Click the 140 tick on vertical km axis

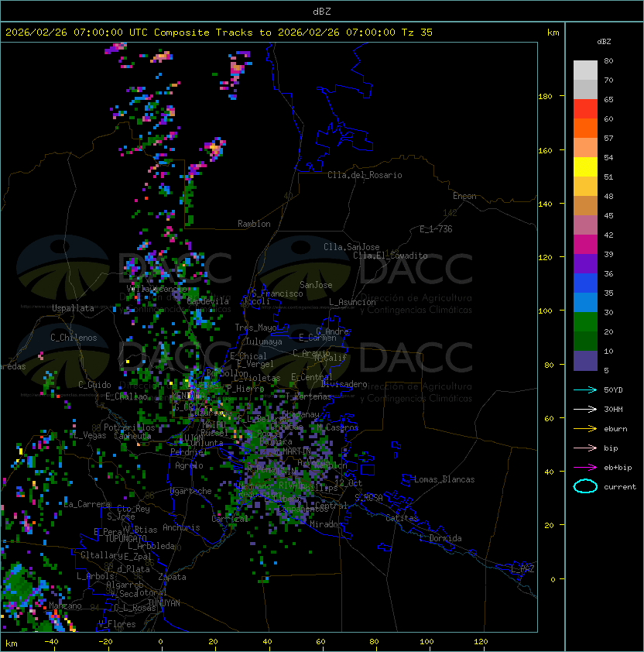coord(545,204)
